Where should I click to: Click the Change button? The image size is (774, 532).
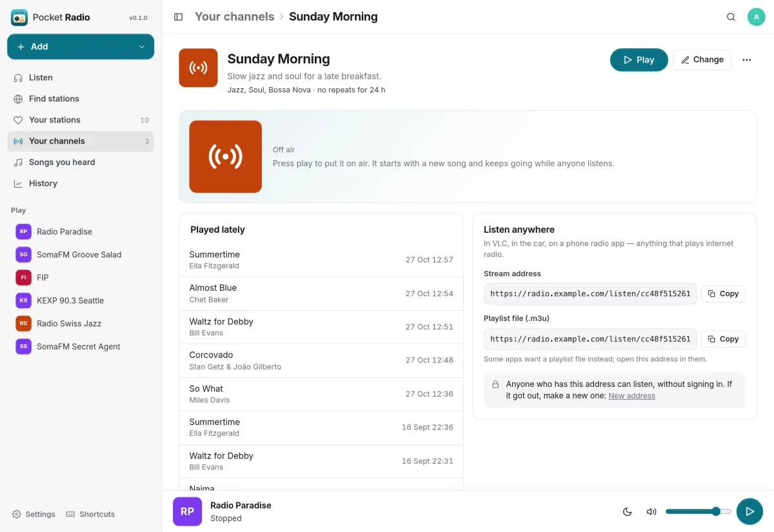(702, 60)
